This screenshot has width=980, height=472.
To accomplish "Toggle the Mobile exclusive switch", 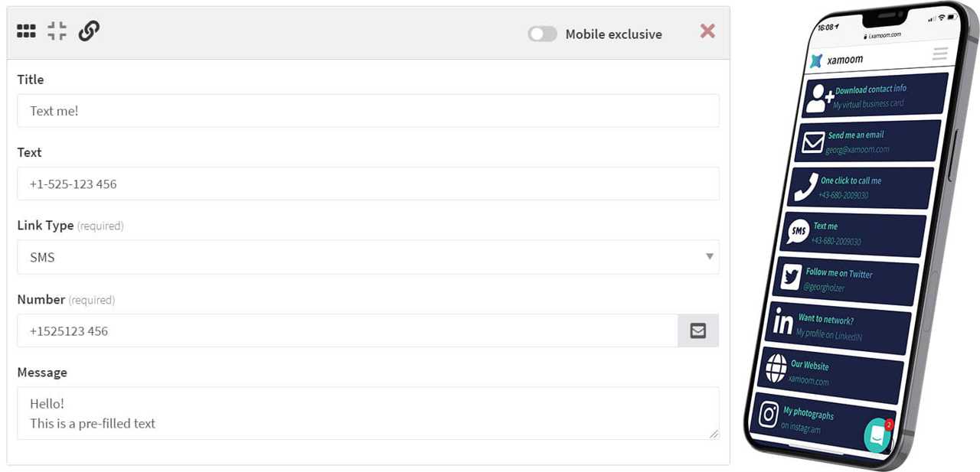I will (x=542, y=34).
